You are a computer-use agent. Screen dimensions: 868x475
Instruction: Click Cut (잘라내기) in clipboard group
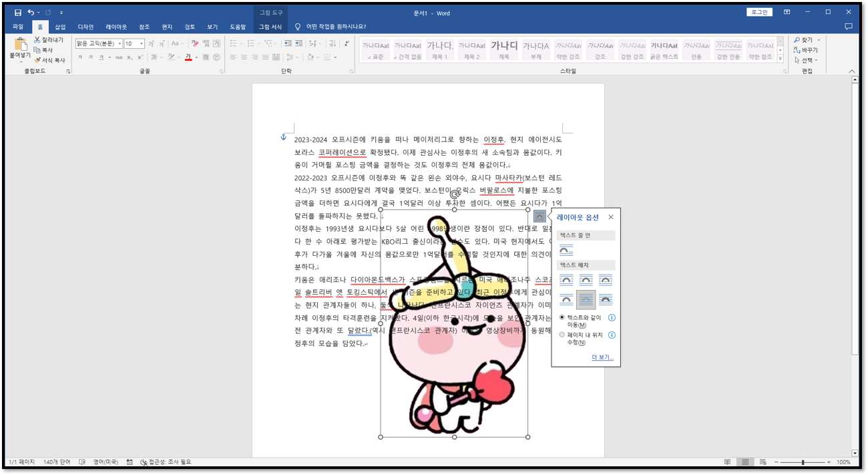coord(48,40)
